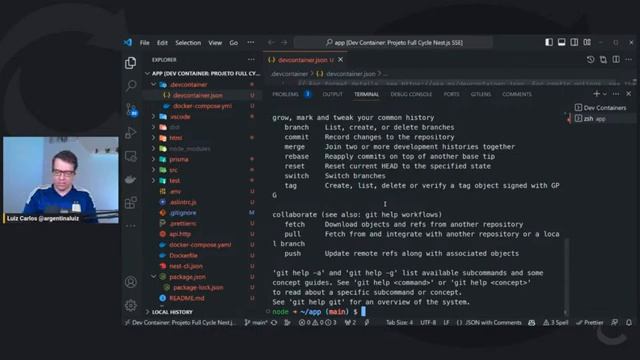This screenshot has height=360, width=640.
Task: Expand the src folder
Action: point(154,170)
